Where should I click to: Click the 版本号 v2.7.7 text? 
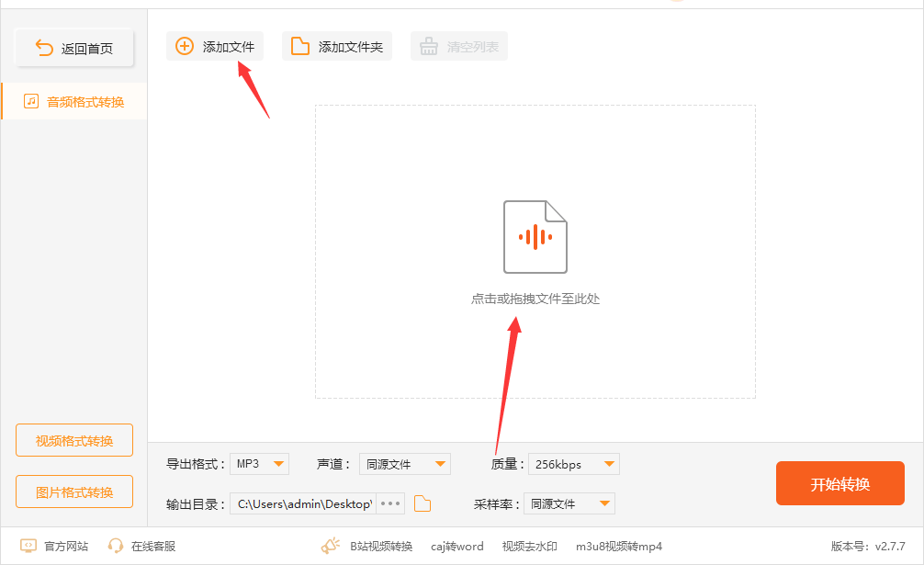click(x=868, y=546)
